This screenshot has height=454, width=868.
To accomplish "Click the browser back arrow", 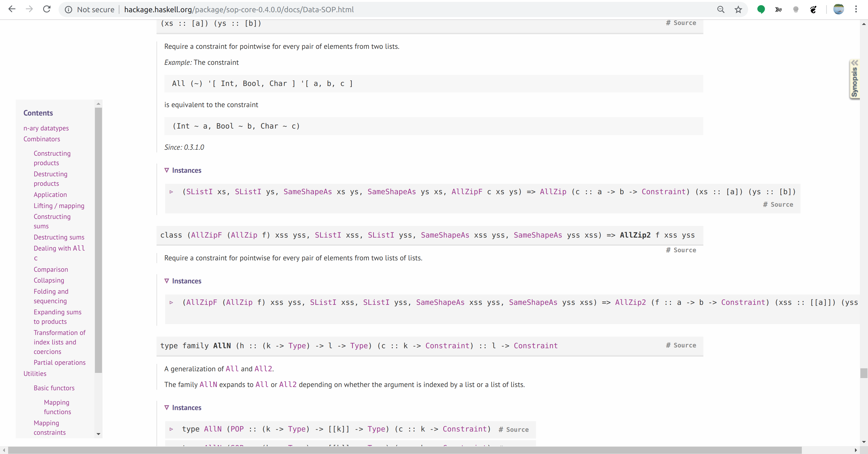I will (x=12, y=9).
